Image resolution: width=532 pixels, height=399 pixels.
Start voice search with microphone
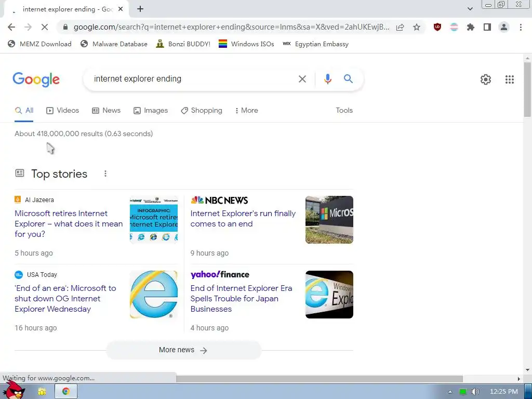click(x=327, y=79)
